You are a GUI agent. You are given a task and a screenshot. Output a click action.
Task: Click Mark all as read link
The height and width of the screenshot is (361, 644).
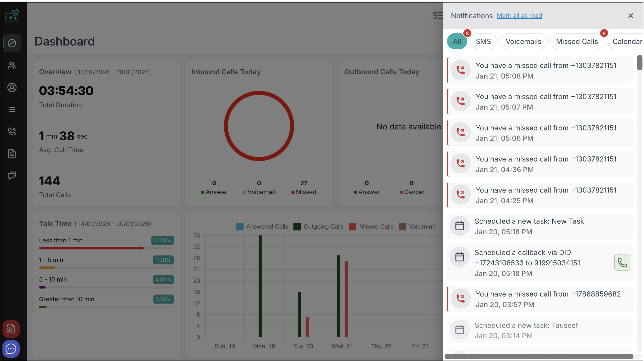pyautogui.click(x=519, y=16)
